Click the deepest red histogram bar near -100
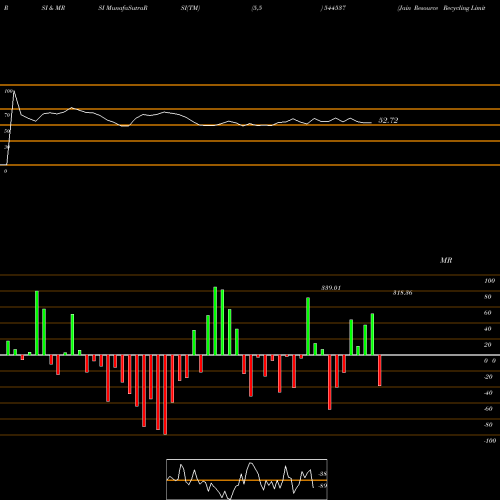Image resolution: width=500 pixels, height=500 pixels. coord(165,395)
